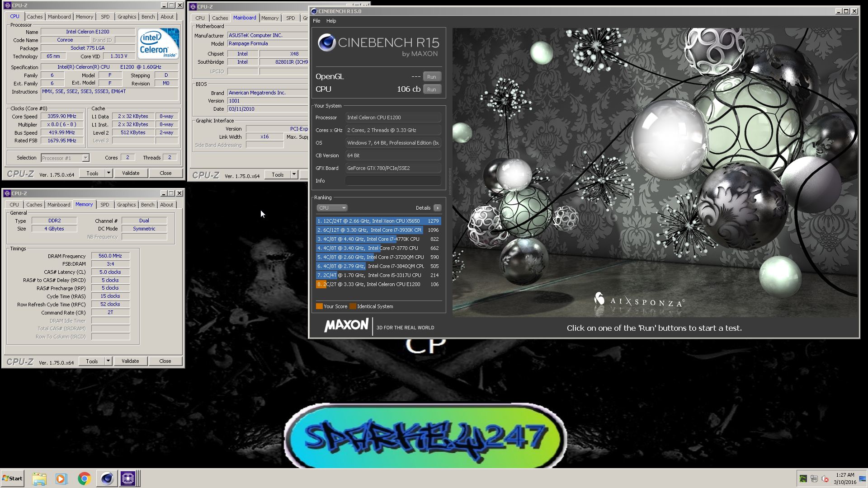The width and height of the screenshot is (868, 488).
Task: Select ranking entry Intel Core i7-3930K
Action: pos(378,230)
